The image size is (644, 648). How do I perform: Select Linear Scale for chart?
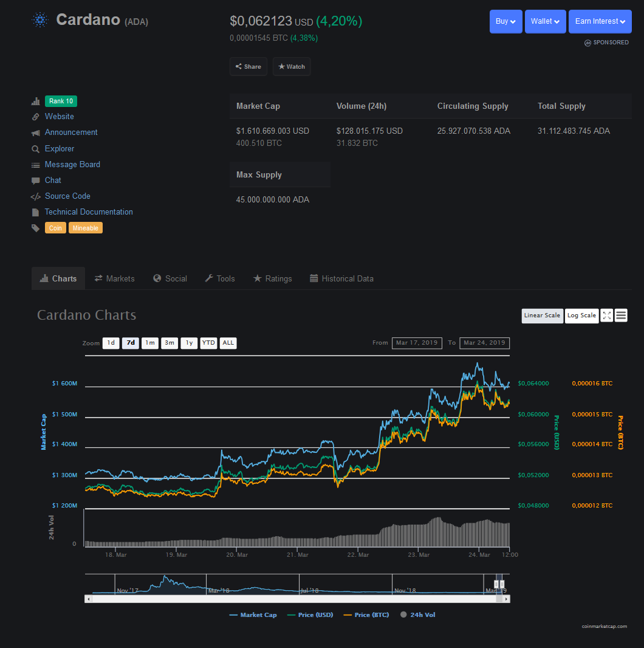[x=542, y=315]
